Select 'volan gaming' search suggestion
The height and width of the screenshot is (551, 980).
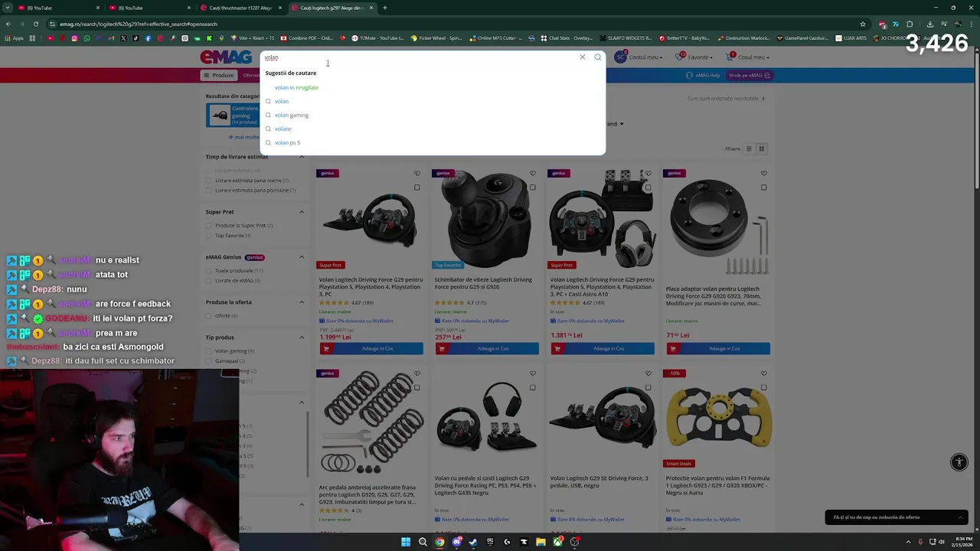click(291, 115)
